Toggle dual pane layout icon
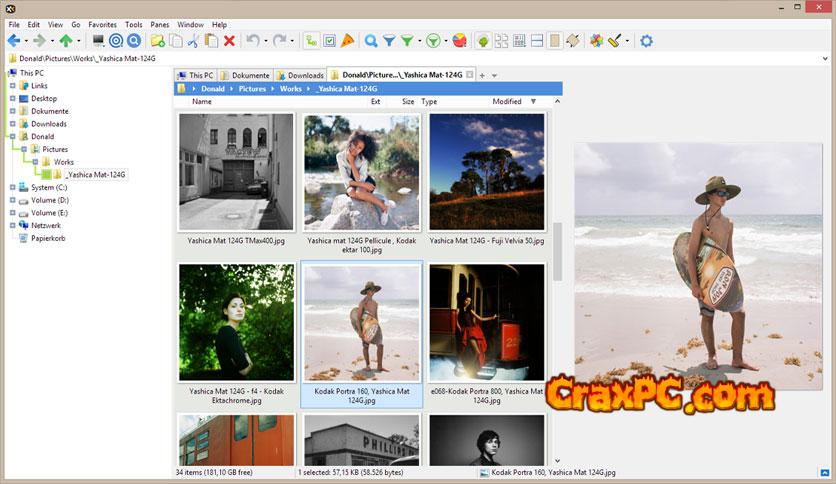This screenshot has width=836, height=484. tap(536, 41)
